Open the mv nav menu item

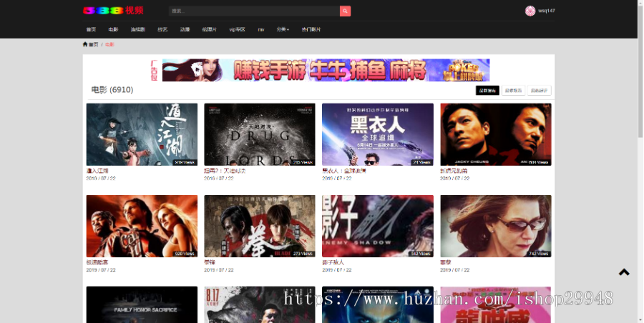coord(260,29)
